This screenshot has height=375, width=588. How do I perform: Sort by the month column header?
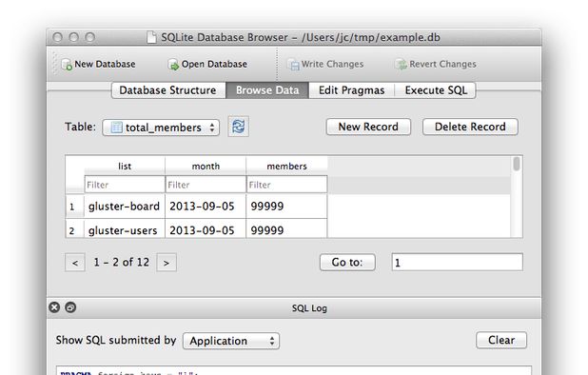coord(206,167)
